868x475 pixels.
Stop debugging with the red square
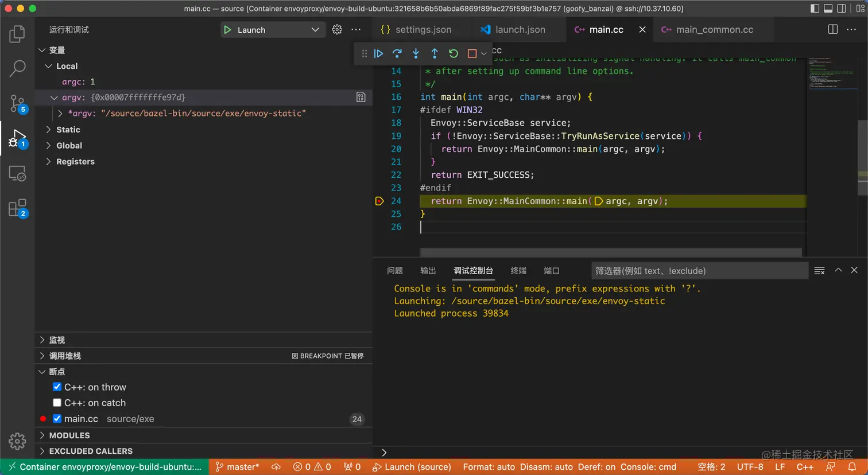[x=472, y=53]
